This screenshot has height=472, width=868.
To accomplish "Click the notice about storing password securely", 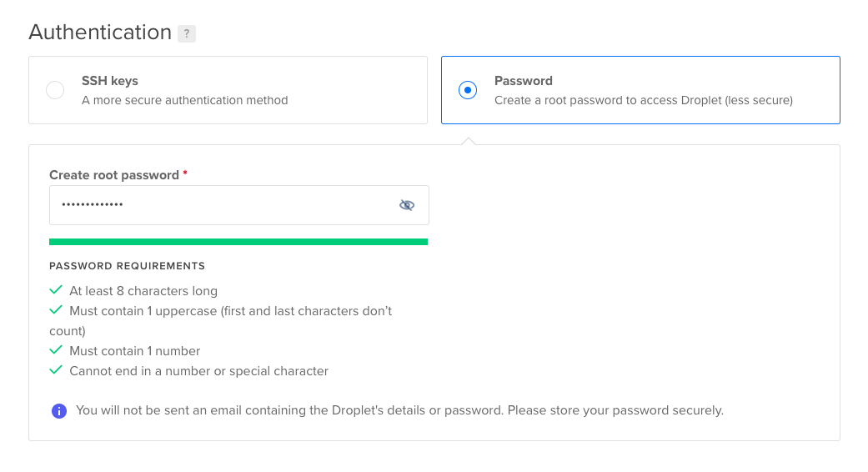I will coord(399,410).
